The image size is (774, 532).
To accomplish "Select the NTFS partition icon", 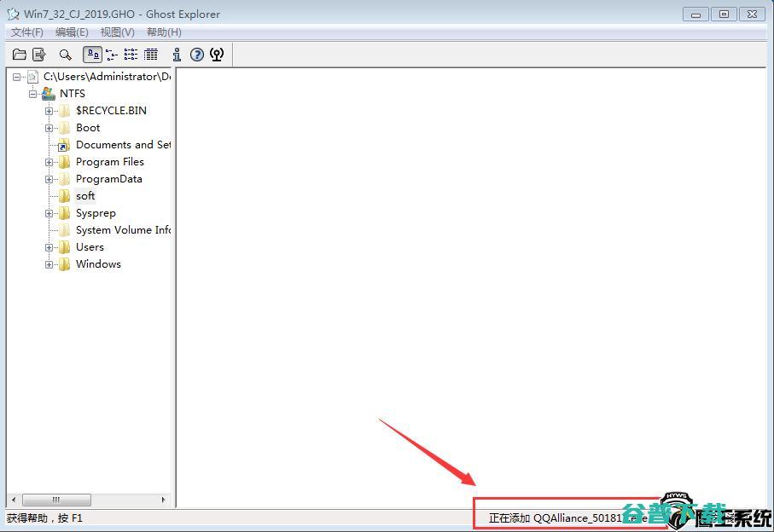I will [x=49, y=93].
